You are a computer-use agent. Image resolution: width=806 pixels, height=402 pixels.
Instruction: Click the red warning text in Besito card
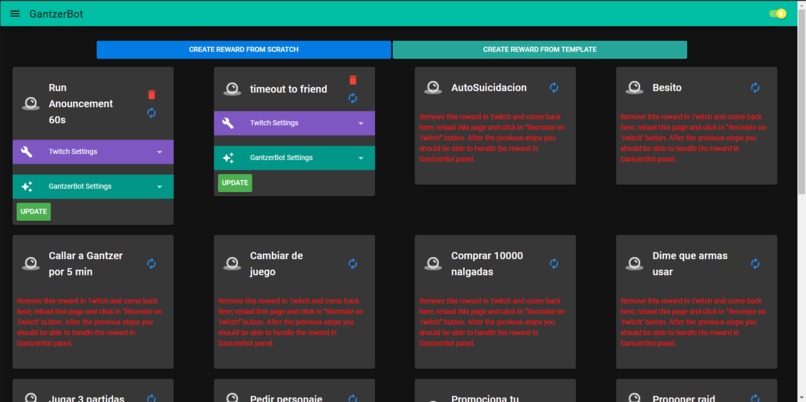693,138
